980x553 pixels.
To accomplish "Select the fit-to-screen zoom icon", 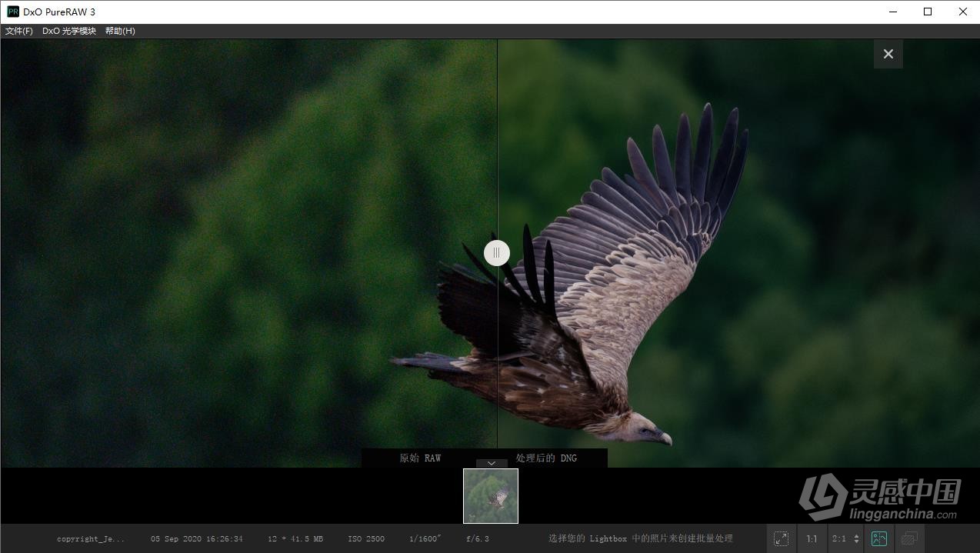I will click(x=782, y=538).
